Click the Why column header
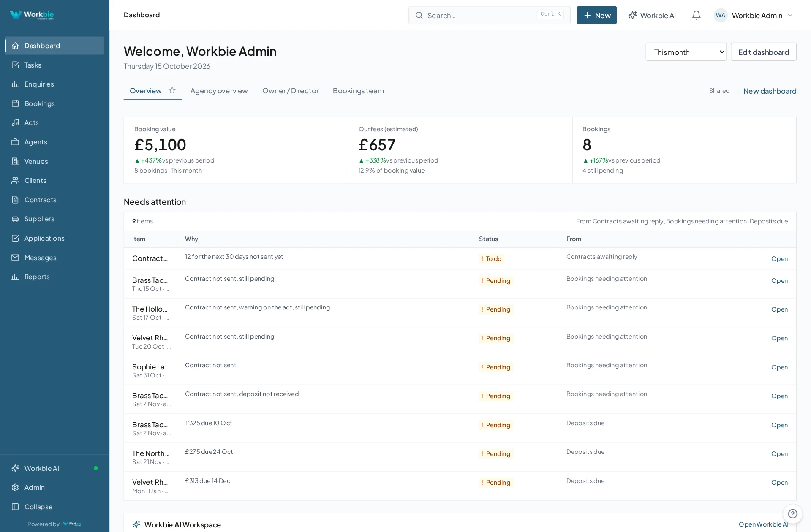This screenshot has height=532, width=811. pos(191,239)
